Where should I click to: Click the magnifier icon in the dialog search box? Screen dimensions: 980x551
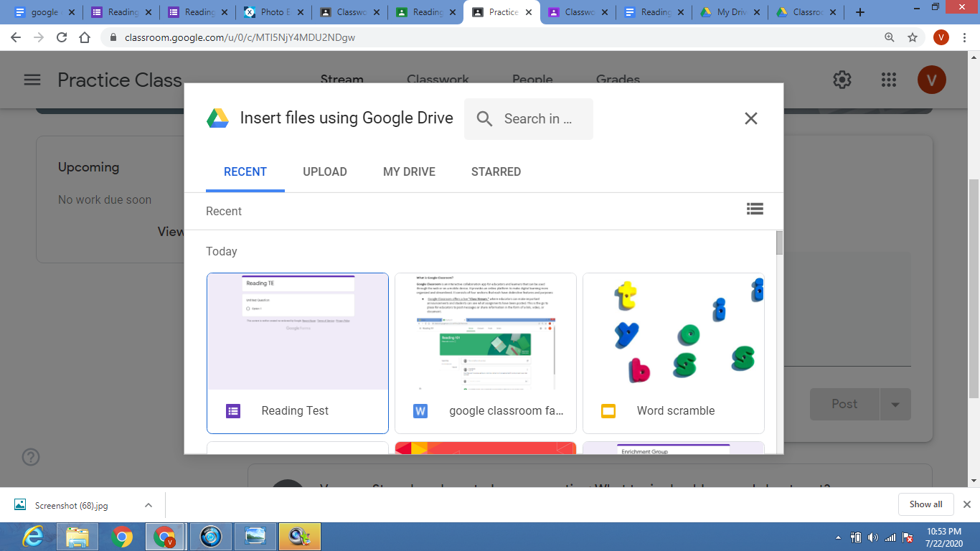[485, 119]
